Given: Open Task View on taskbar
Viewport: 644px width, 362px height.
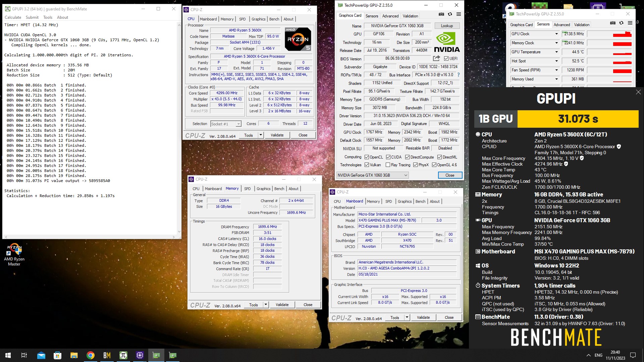Looking at the screenshot, I should (24, 355).
